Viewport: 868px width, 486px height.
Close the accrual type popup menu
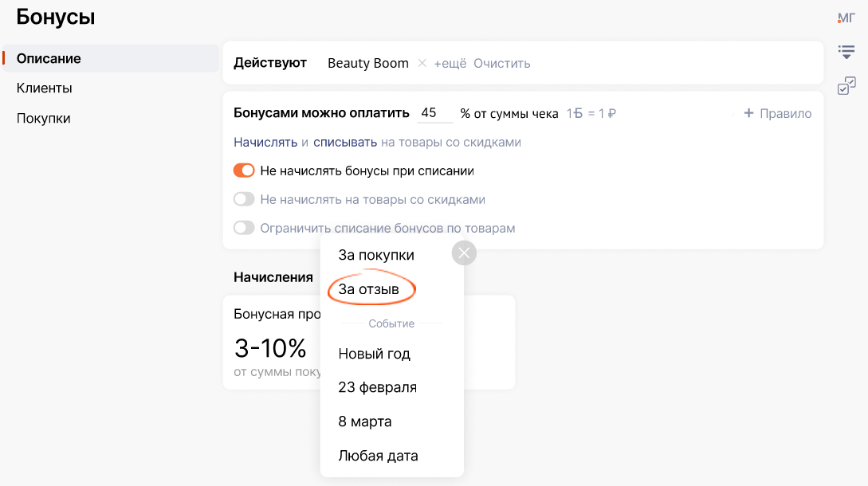tap(464, 253)
